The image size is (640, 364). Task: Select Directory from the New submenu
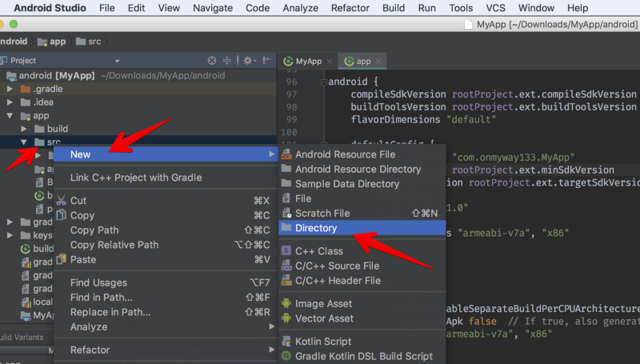[316, 228]
